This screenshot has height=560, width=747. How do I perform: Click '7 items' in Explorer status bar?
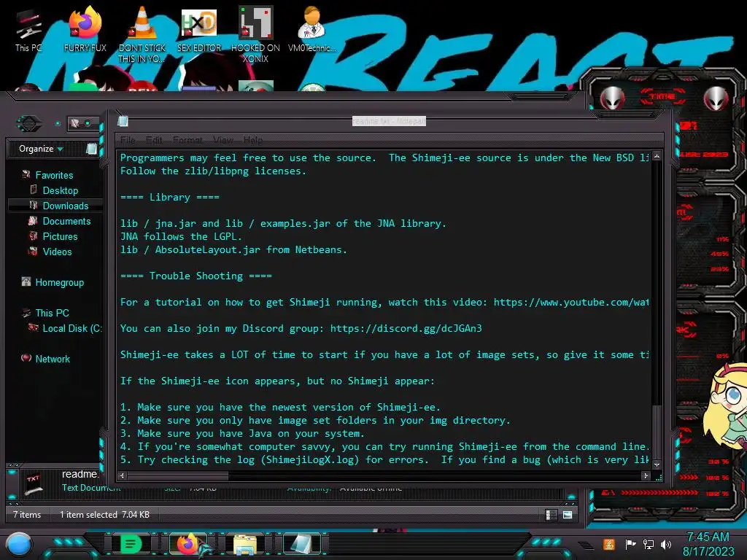pos(27,515)
